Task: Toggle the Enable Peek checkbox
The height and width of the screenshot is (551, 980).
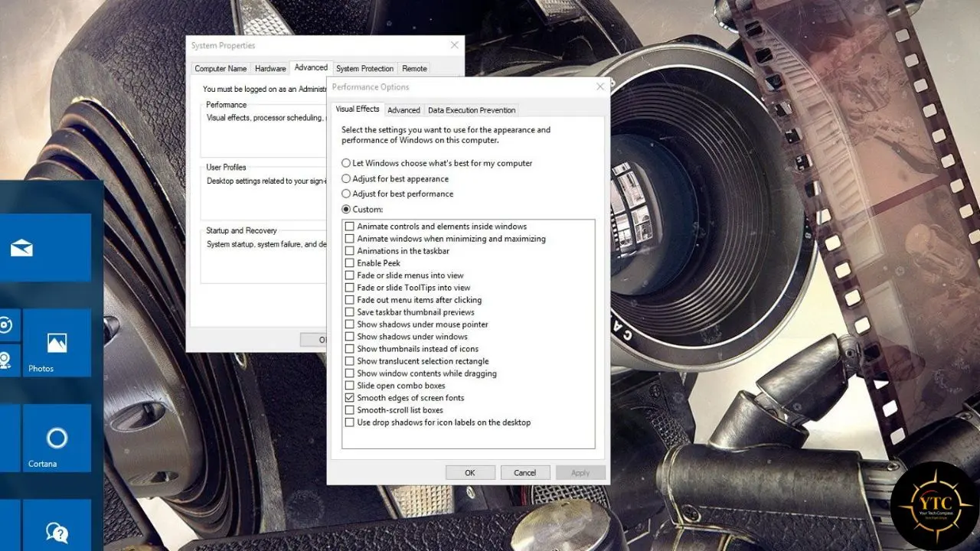Action: tap(350, 263)
